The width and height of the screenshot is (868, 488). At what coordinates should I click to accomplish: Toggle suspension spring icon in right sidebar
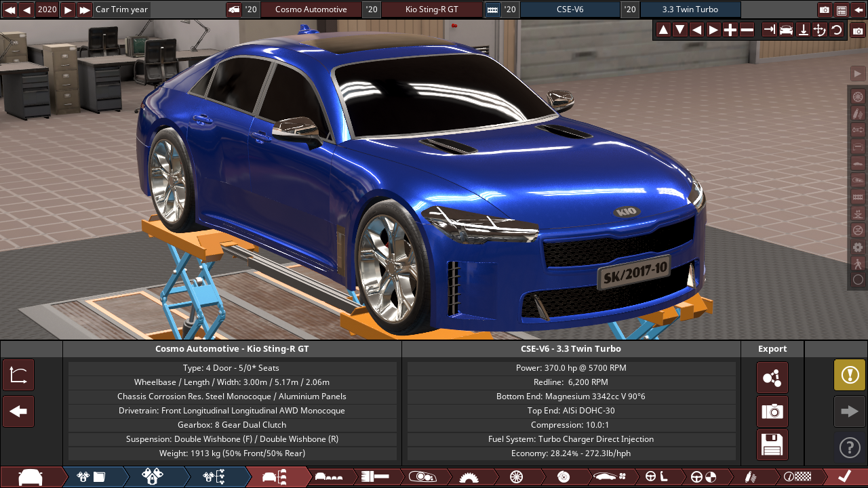858,113
